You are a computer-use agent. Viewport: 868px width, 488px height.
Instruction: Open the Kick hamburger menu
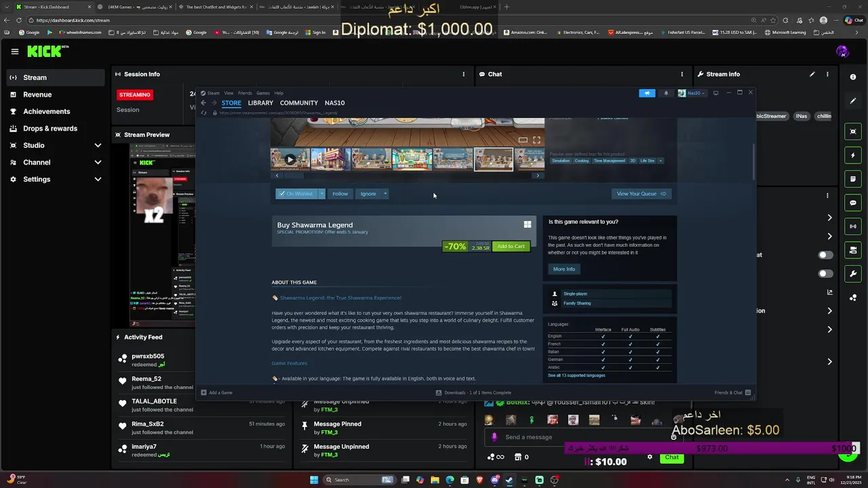[14, 52]
